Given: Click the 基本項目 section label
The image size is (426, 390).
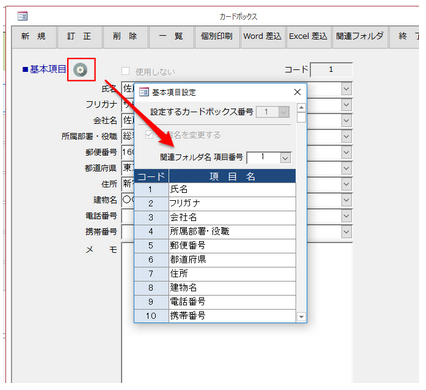Looking at the screenshot, I should 45,69.
